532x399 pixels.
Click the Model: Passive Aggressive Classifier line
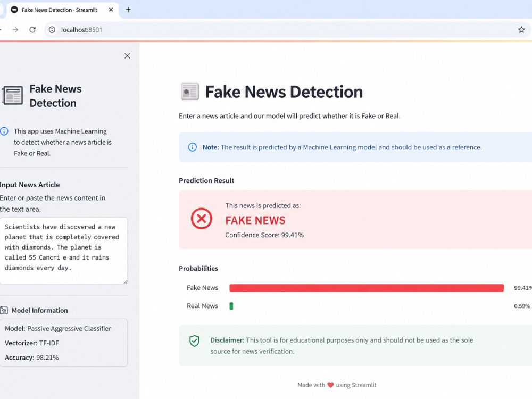(x=57, y=328)
